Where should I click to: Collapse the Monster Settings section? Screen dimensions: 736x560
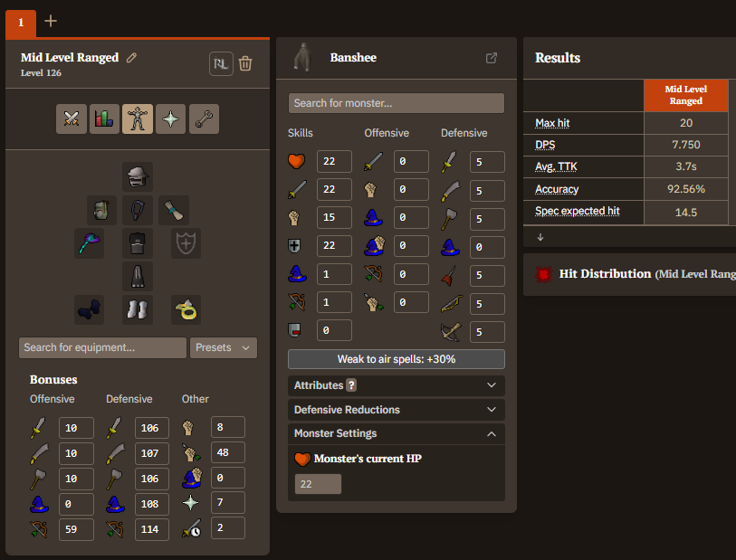[x=396, y=434]
